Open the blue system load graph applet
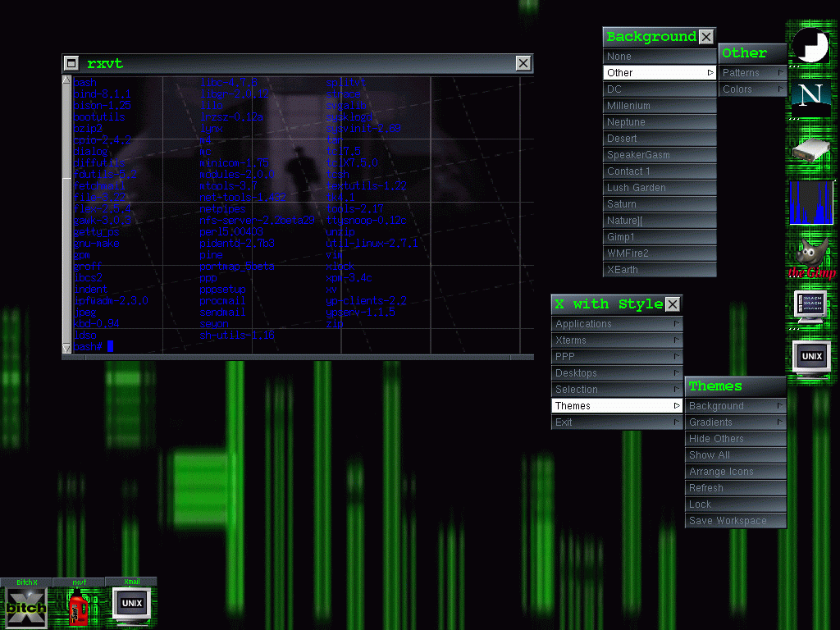The image size is (840, 630). tap(810, 202)
